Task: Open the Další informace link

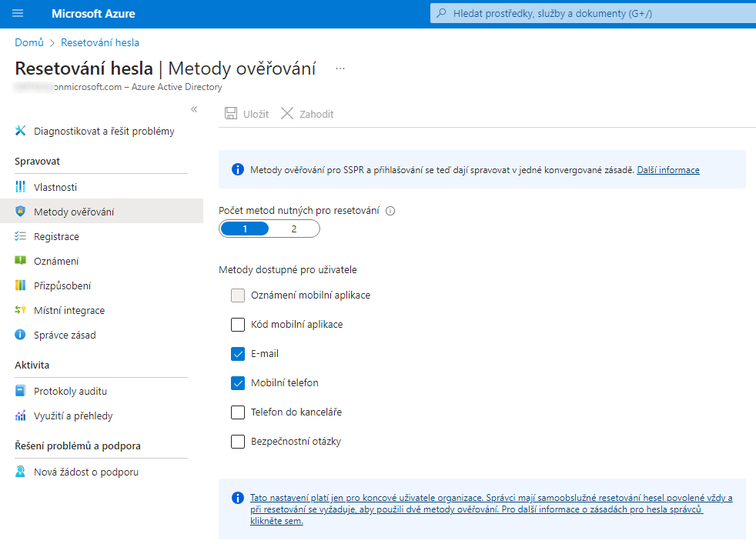Action: pyautogui.click(x=667, y=169)
